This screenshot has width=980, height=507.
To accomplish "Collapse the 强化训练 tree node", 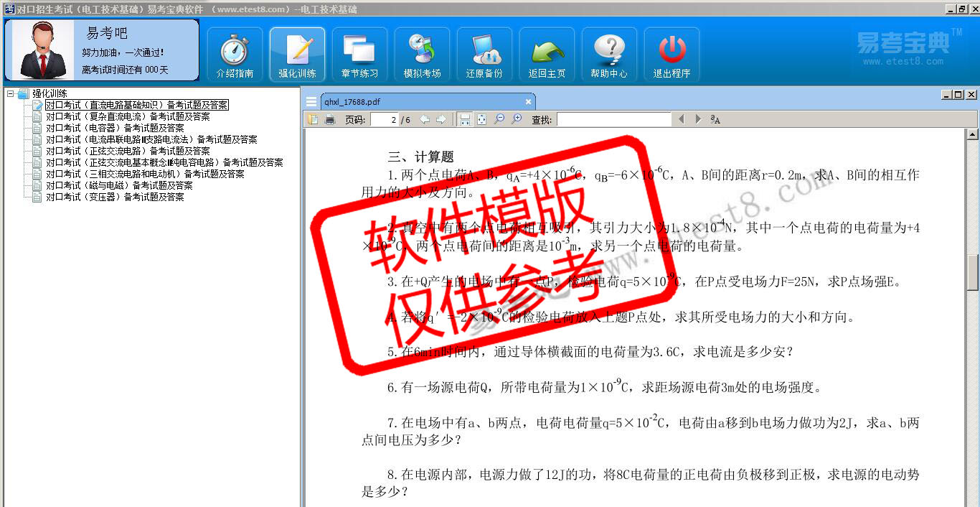I will (x=10, y=94).
